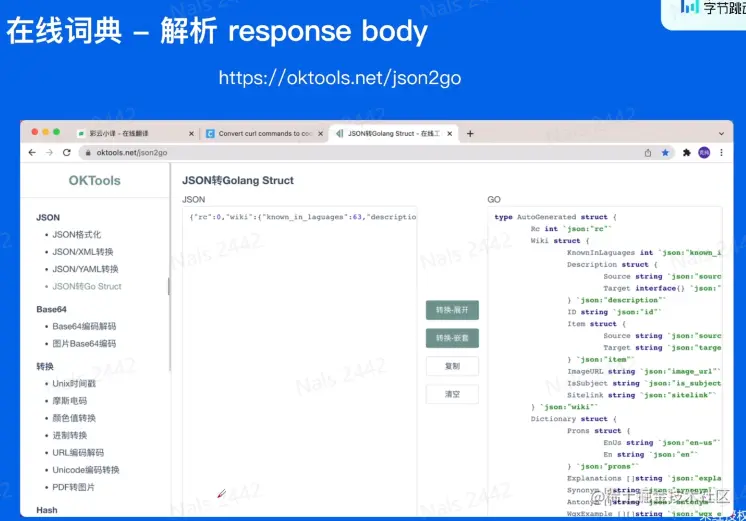Switch to the 彩云小译 tab
The height and width of the screenshot is (521, 746).
point(135,134)
